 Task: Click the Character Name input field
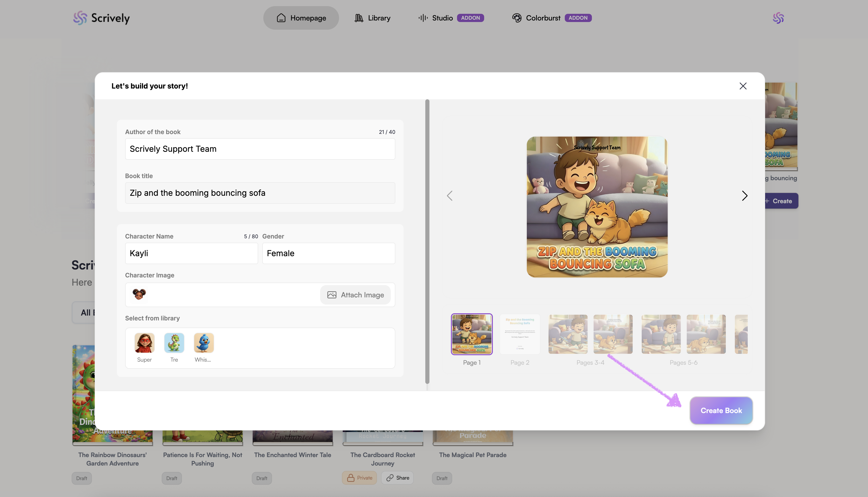(191, 253)
